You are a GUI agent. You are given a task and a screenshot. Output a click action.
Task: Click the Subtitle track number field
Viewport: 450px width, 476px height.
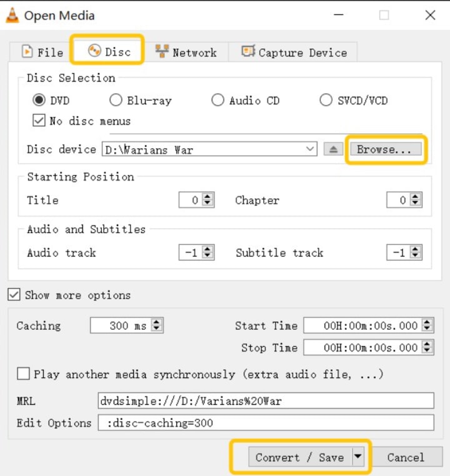pos(399,252)
